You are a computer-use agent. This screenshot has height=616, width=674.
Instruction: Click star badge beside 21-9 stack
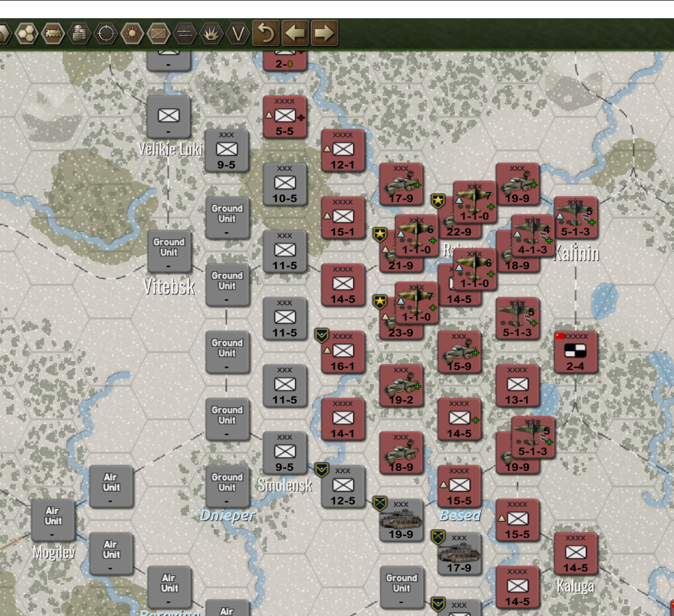(x=380, y=235)
